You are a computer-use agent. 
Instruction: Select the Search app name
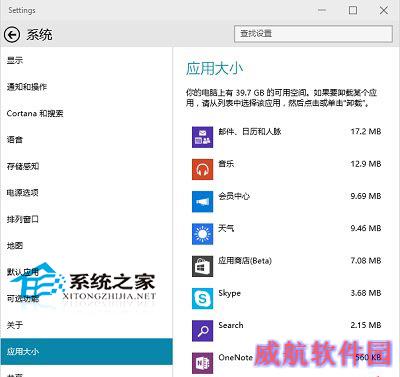coord(231,325)
